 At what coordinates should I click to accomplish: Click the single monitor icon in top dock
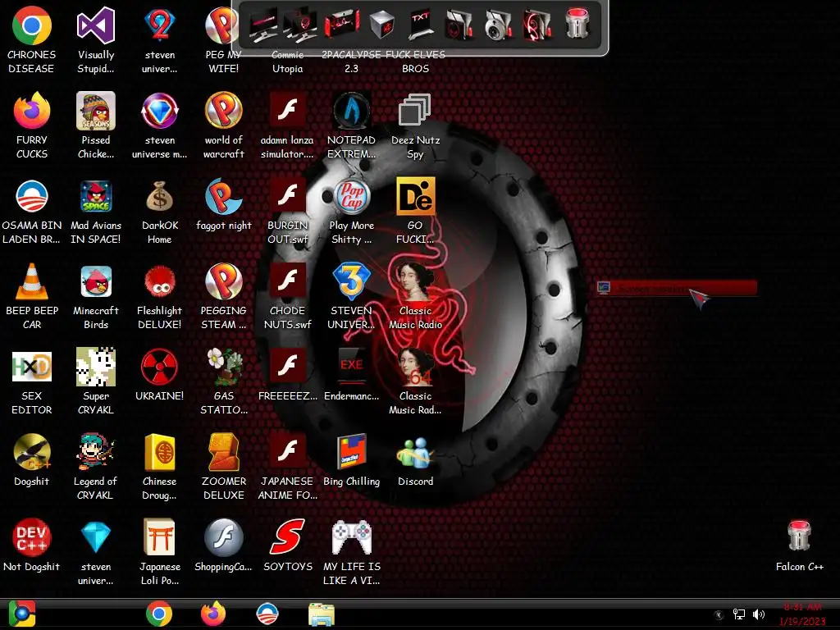point(263,25)
